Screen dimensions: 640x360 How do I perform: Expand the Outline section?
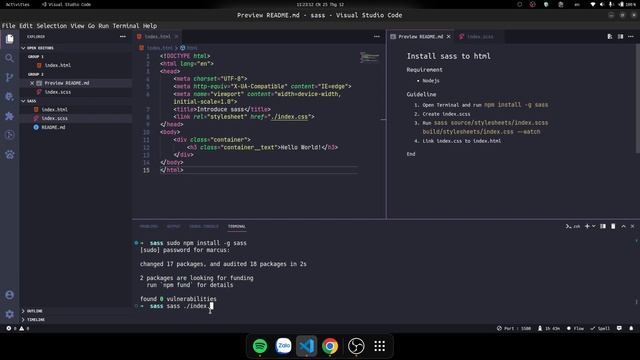[x=32, y=311]
